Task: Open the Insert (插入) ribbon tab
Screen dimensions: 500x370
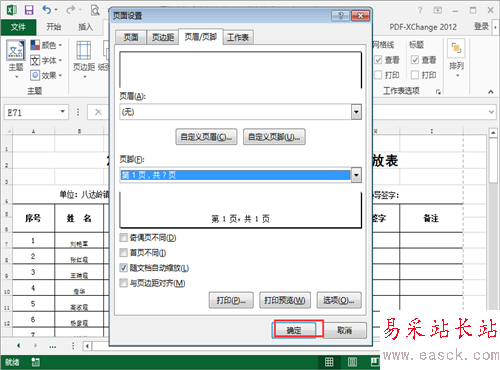Action: coord(85,27)
